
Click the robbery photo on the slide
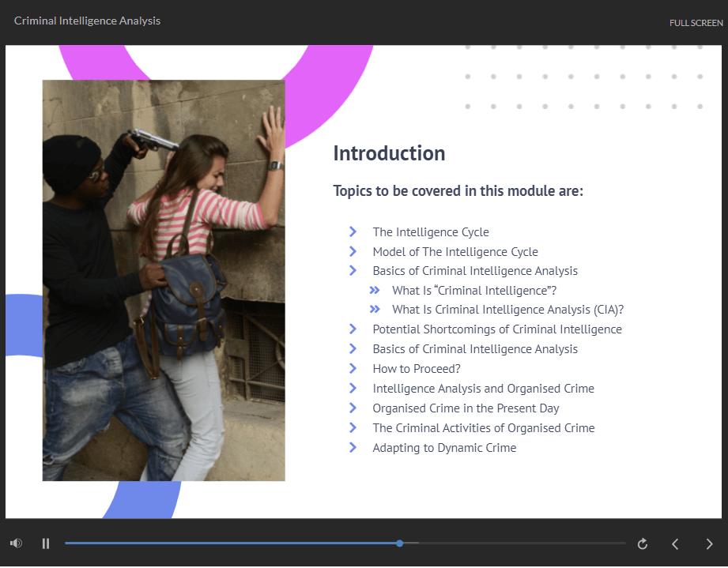tap(164, 280)
